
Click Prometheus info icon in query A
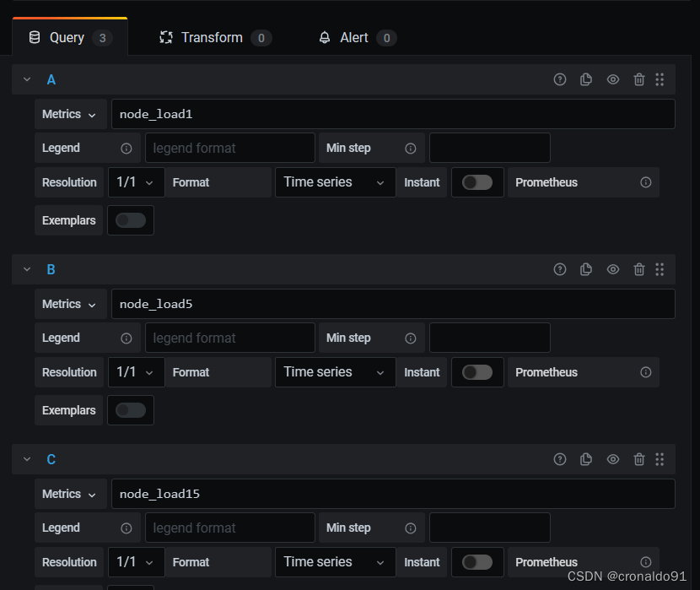point(645,182)
